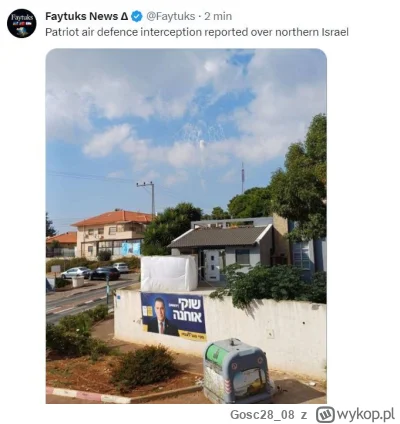Open the Faytuks News display name
This screenshot has width=400, height=424.
[82, 16]
